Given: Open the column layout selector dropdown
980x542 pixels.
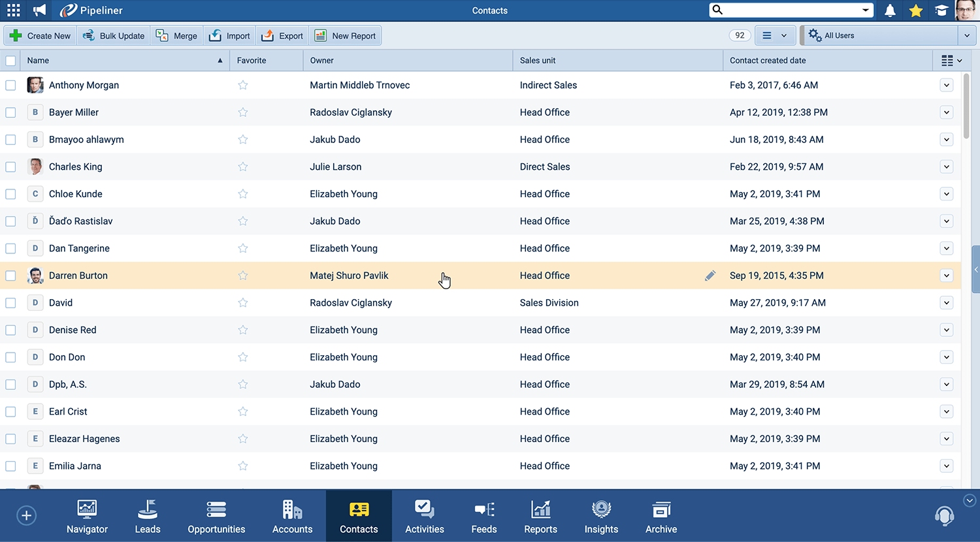Looking at the screenshot, I should coord(951,61).
